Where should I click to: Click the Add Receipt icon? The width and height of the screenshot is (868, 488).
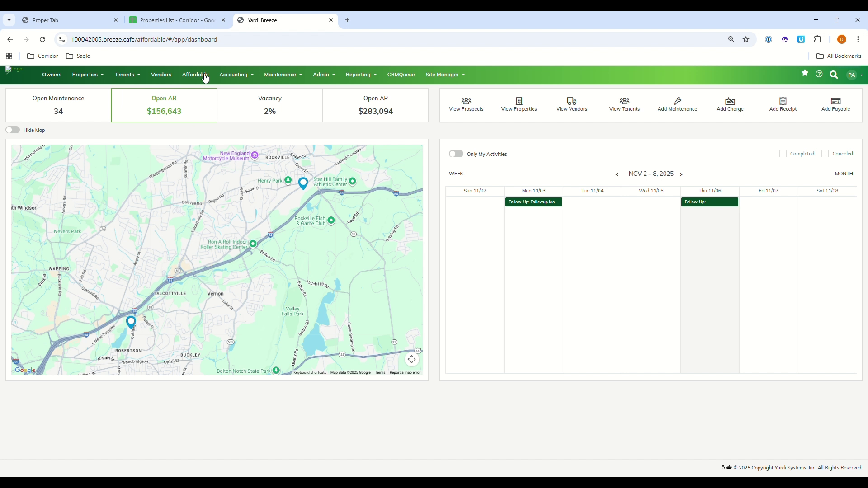tap(783, 101)
